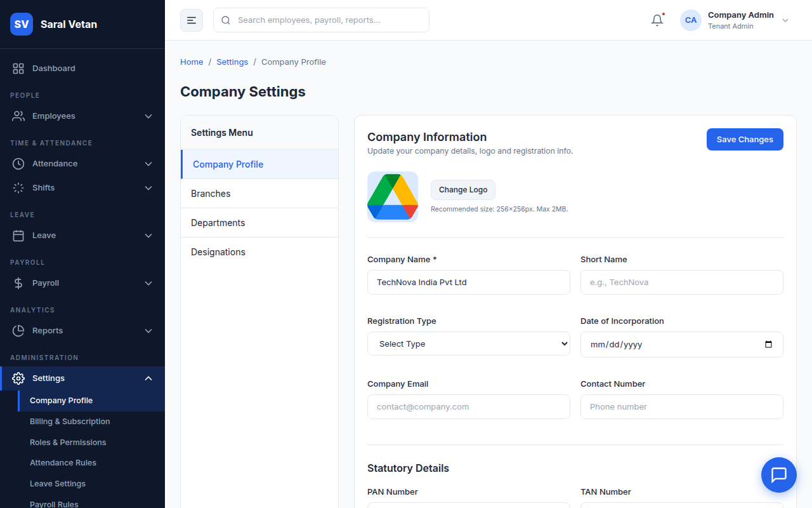Click the Company Email field

click(x=469, y=406)
